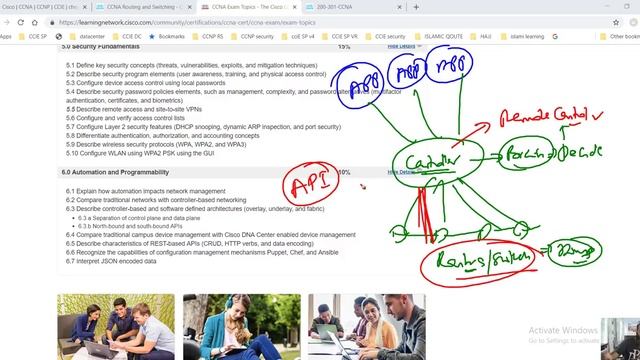Click topic 6.2 Compare traditional networks
640x360 pixels.
(156, 200)
